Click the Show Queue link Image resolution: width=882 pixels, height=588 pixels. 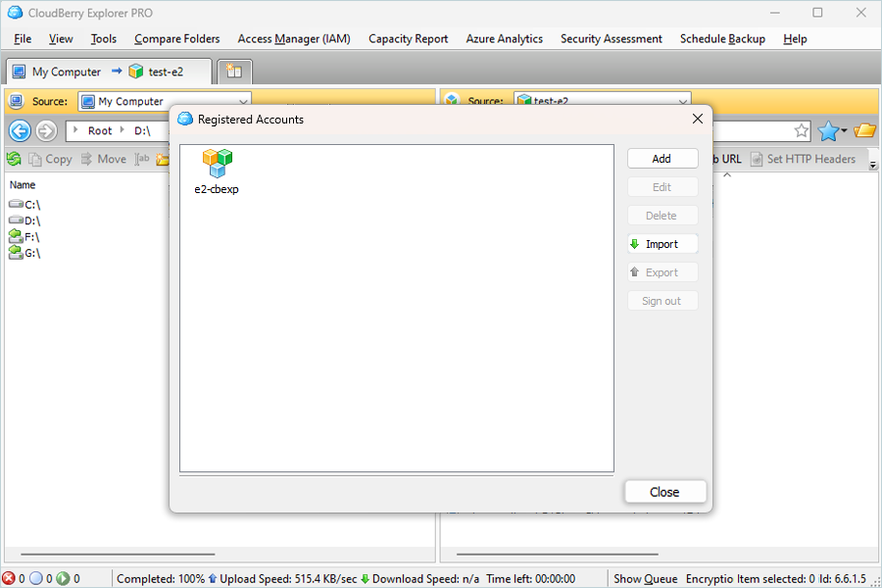[645, 578]
